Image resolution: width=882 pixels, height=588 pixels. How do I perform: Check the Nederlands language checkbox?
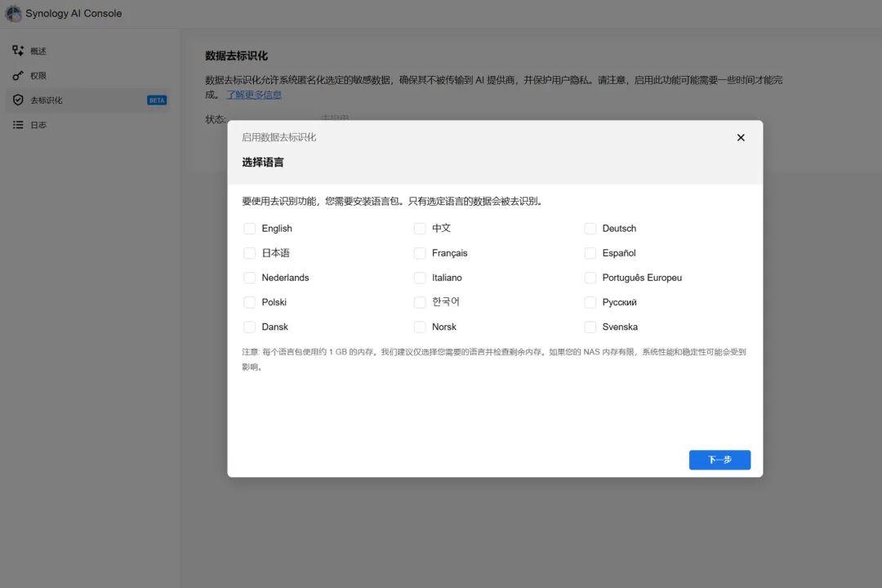pos(250,278)
